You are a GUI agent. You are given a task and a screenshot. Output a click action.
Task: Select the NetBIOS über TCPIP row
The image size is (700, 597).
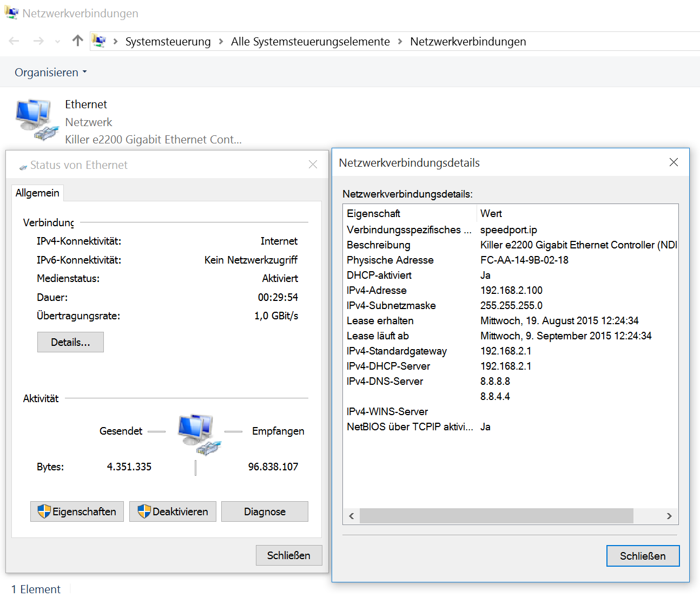click(x=510, y=427)
